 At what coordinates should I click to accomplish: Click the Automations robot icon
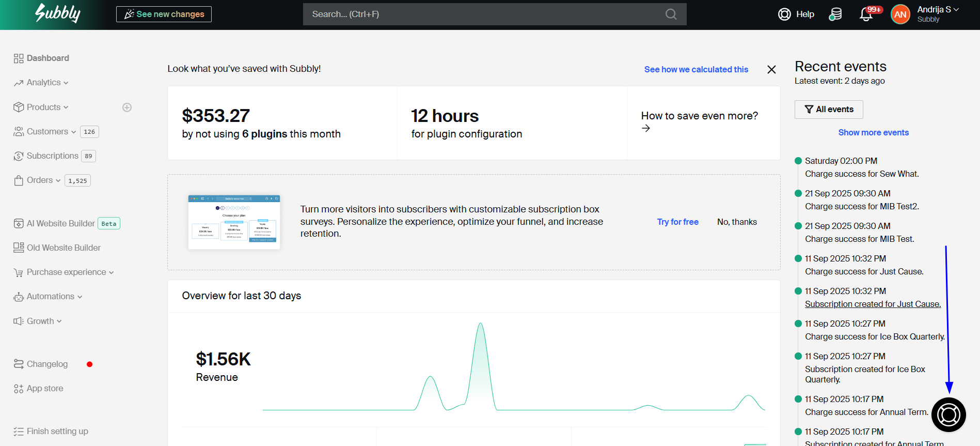pos(19,297)
